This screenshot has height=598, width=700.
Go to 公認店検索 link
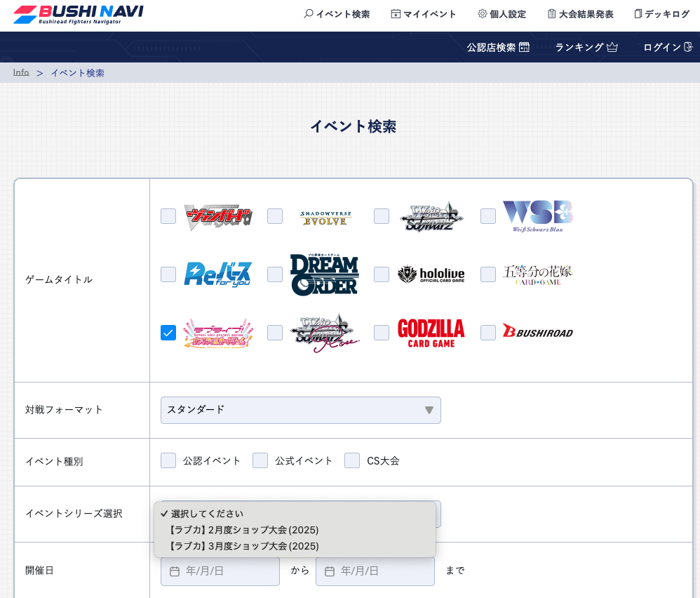point(498,47)
